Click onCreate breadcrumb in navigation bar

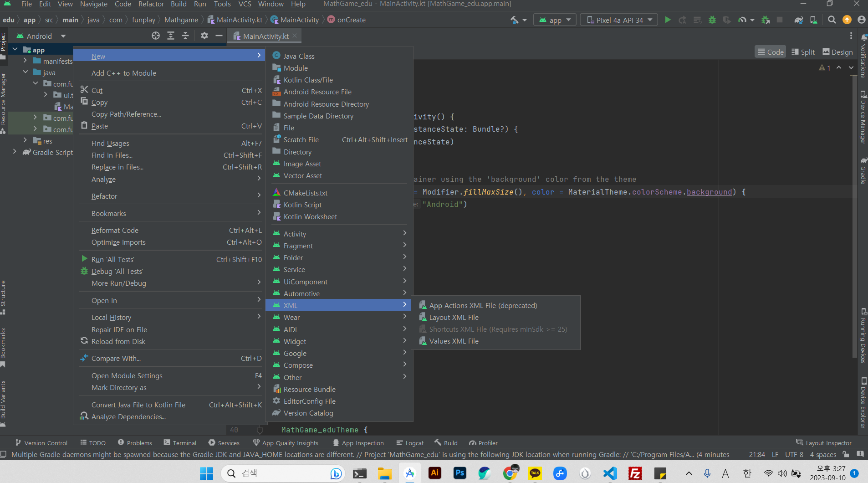point(347,20)
